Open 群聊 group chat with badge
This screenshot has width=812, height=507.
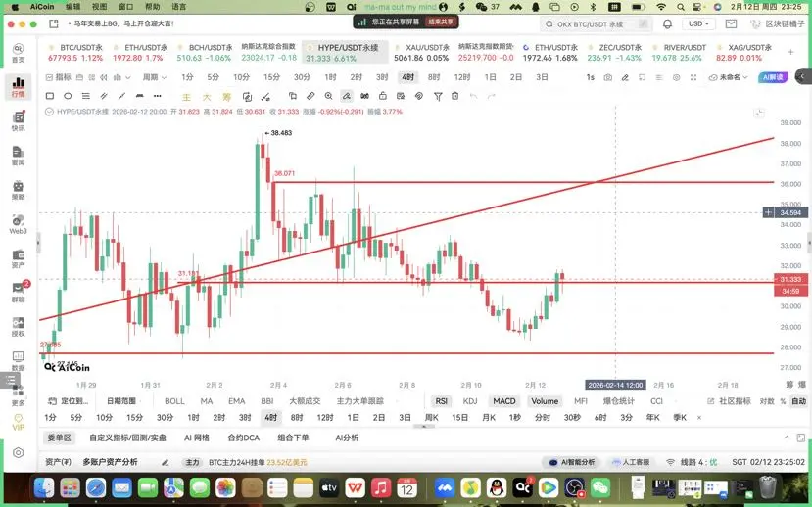tap(19, 293)
